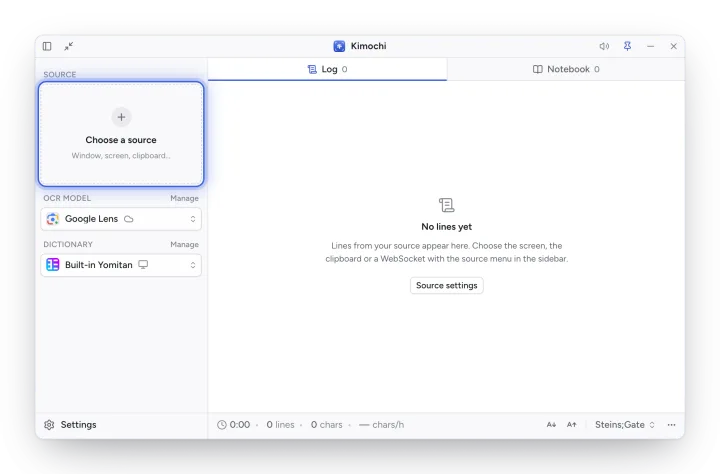This screenshot has height=474, width=720.
Task: Click the Kimochi app logo
Action: point(339,46)
